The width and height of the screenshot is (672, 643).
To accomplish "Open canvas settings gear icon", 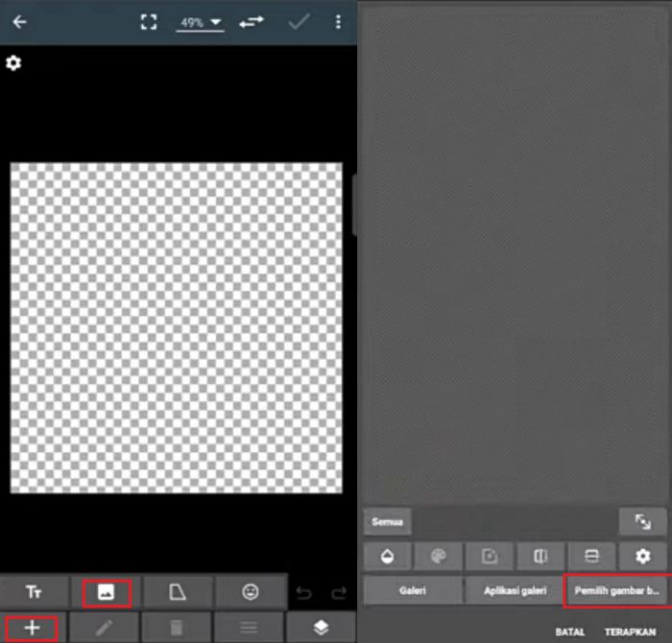I will tap(13, 63).
